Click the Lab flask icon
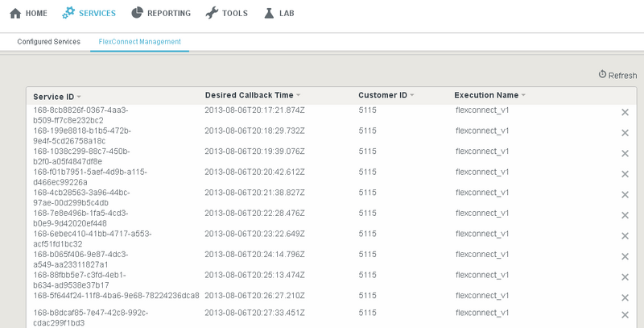 tap(269, 13)
